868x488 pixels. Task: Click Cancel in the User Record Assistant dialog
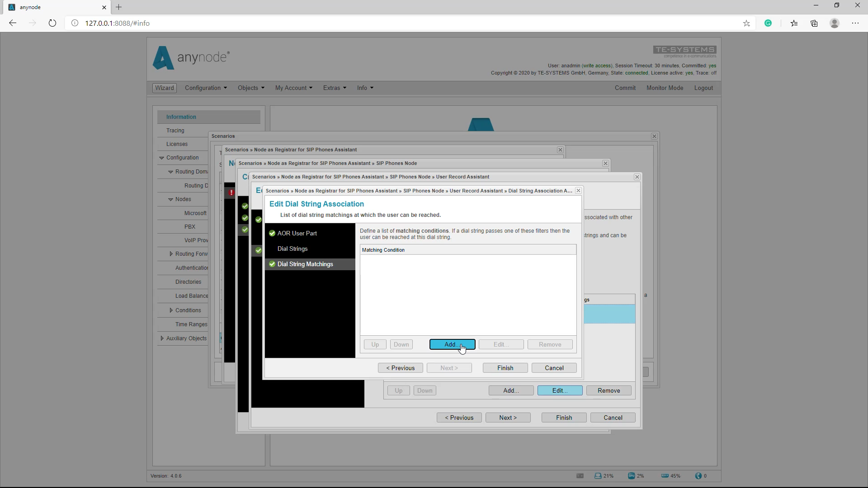click(x=613, y=418)
